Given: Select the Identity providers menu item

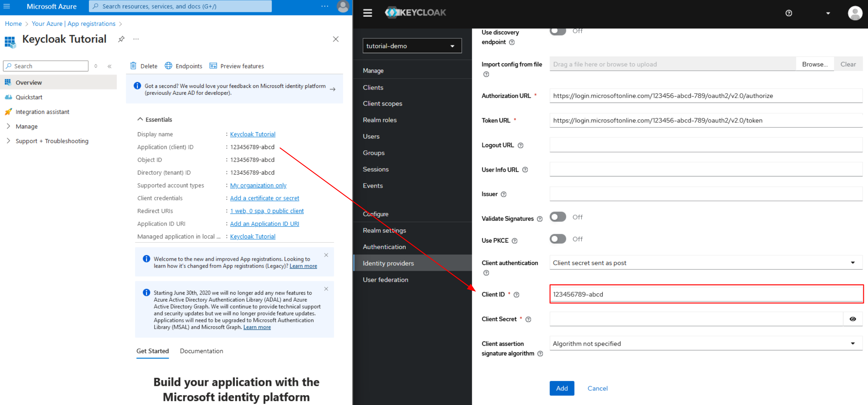Looking at the screenshot, I should click(388, 263).
